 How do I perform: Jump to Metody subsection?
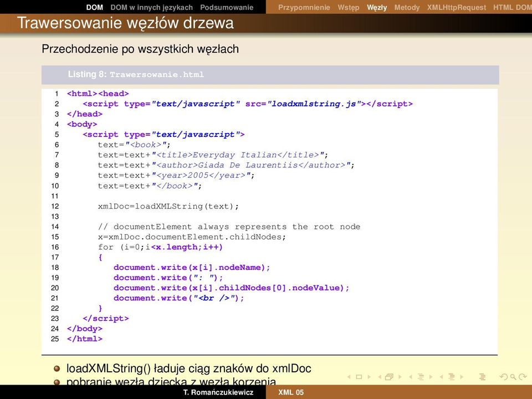tap(407, 7)
